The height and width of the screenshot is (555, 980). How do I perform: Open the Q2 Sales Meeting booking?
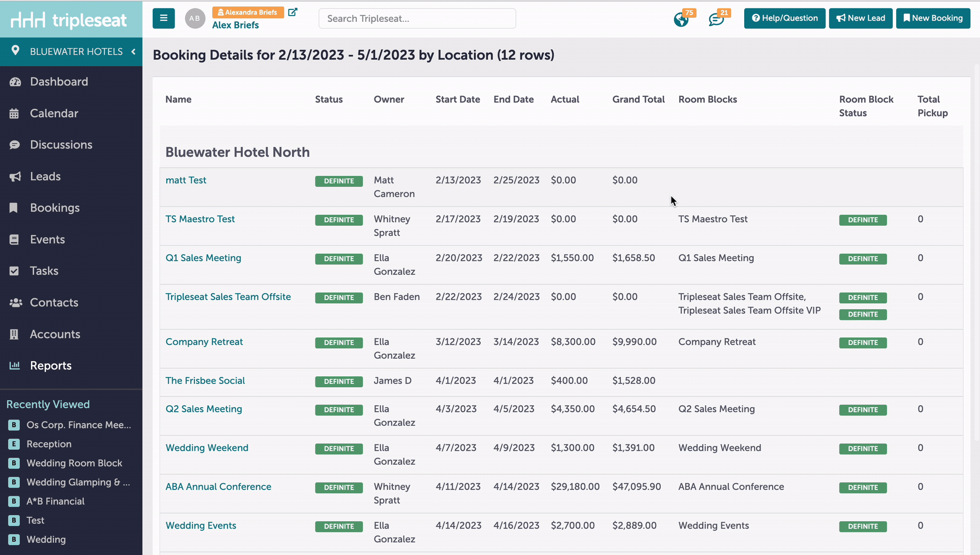coord(204,409)
